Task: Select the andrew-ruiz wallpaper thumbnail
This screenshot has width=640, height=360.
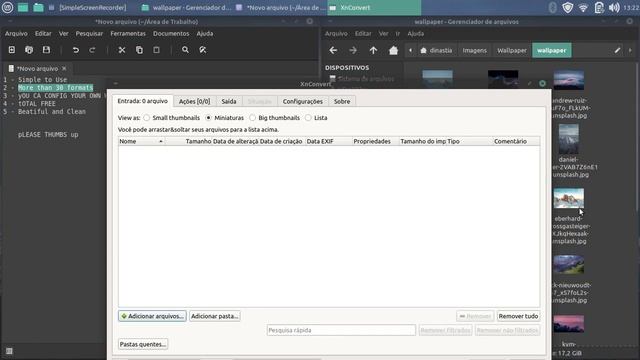Action: pyautogui.click(x=569, y=80)
